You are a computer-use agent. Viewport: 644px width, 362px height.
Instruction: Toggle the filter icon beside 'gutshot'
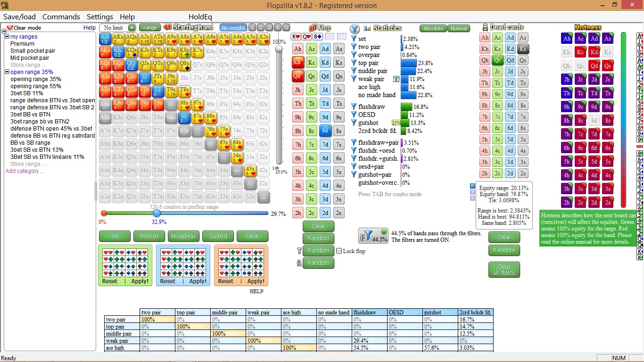(354, 123)
